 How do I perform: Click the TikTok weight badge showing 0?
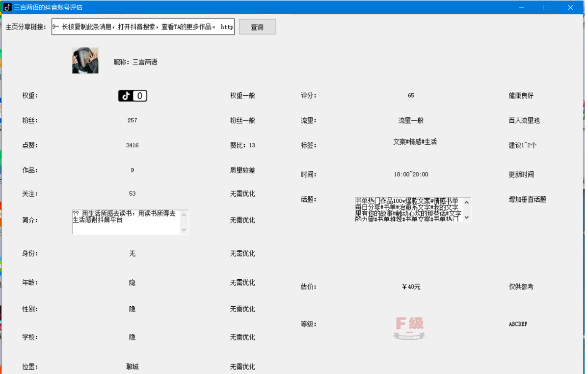tap(133, 96)
